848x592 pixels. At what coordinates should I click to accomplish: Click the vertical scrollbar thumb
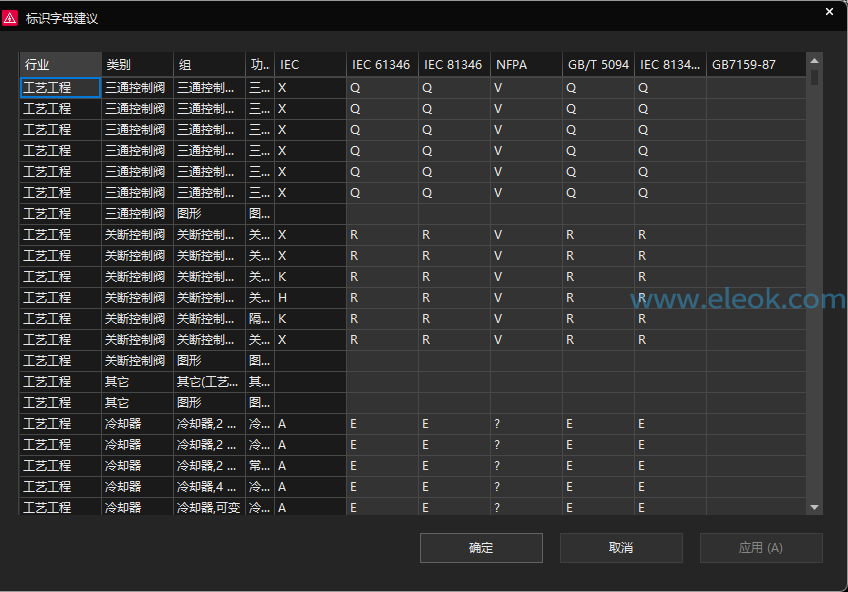pos(814,77)
